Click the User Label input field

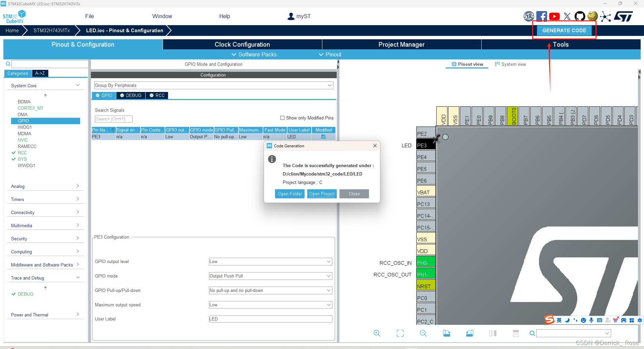tap(270, 319)
